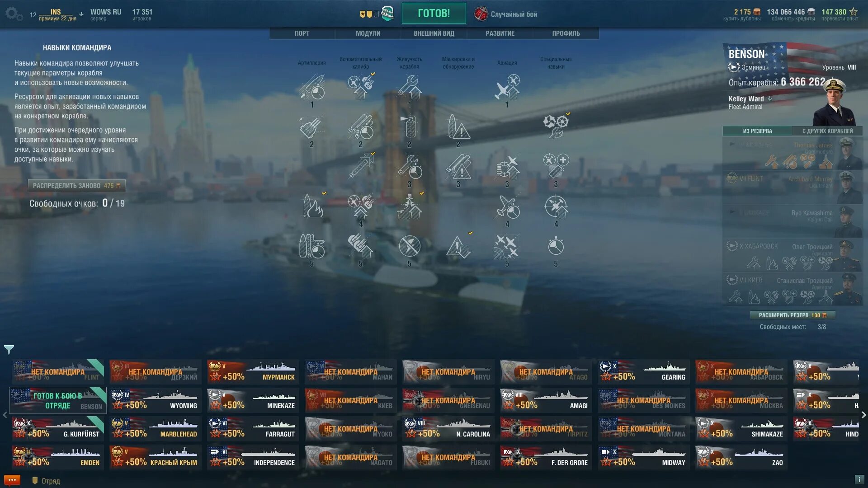Click the level 5 stopwatch special skill
This screenshot has width=868, height=488.
(x=556, y=247)
